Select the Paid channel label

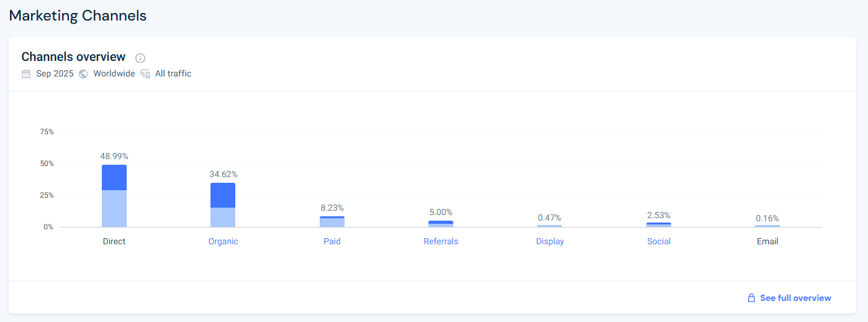pyautogui.click(x=332, y=241)
